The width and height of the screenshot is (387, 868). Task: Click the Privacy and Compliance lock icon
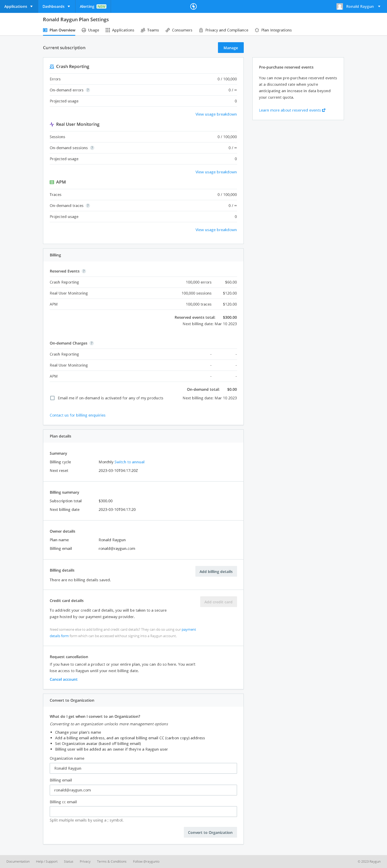201,30
